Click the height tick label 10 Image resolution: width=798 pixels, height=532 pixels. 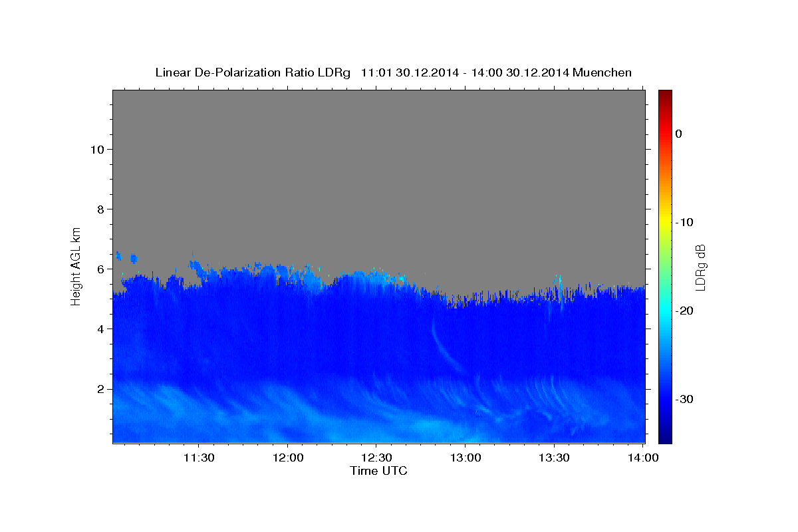[96, 150]
